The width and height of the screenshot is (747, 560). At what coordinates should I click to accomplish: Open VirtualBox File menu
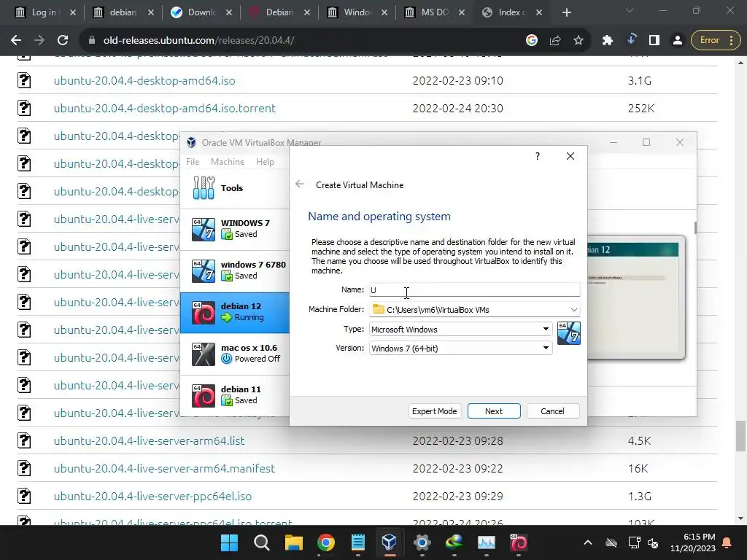pyautogui.click(x=193, y=162)
